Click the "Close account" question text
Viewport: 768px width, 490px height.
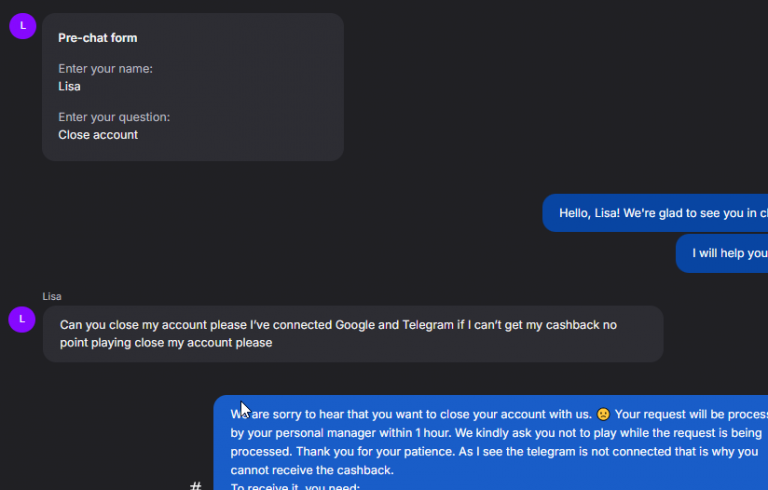click(98, 134)
